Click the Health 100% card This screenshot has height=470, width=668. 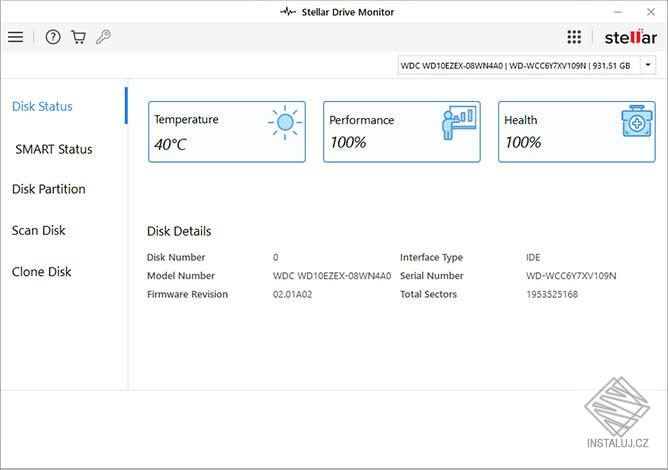tap(577, 132)
